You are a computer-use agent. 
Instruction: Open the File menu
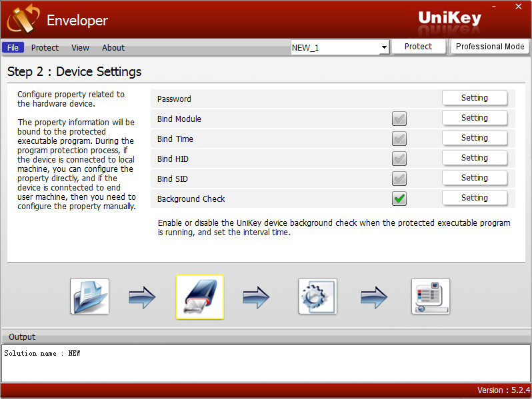[x=13, y=47]
